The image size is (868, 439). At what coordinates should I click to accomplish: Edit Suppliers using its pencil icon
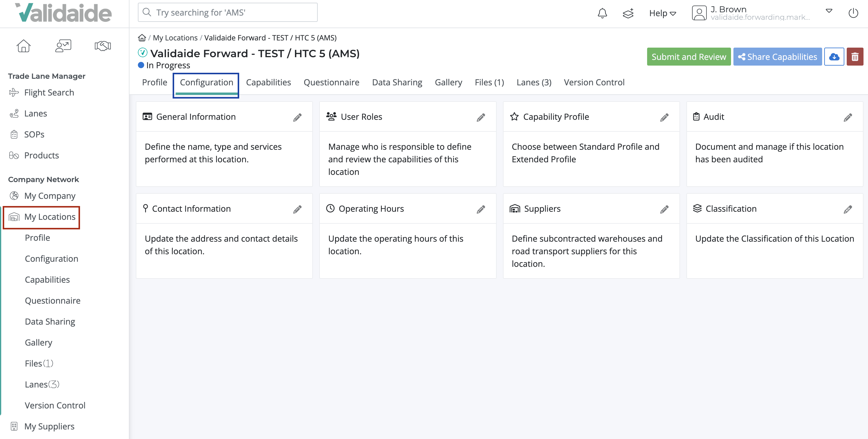point(664,209)
